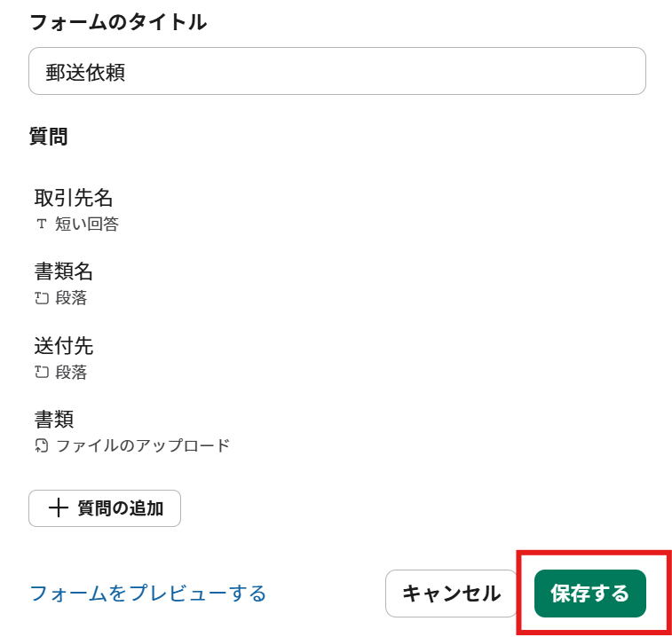Open the 送付先 question

(64, 345)
